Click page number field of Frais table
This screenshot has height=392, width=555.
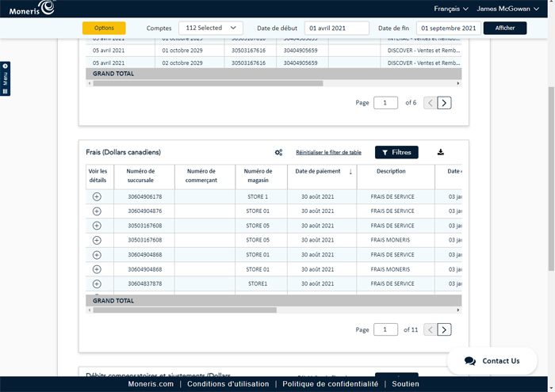[385, 329]
